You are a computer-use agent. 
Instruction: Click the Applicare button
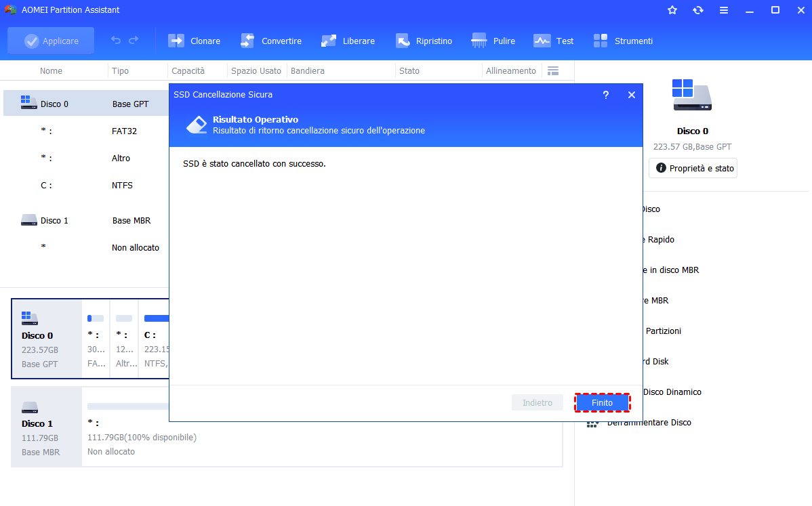click(x=51, y=41)
